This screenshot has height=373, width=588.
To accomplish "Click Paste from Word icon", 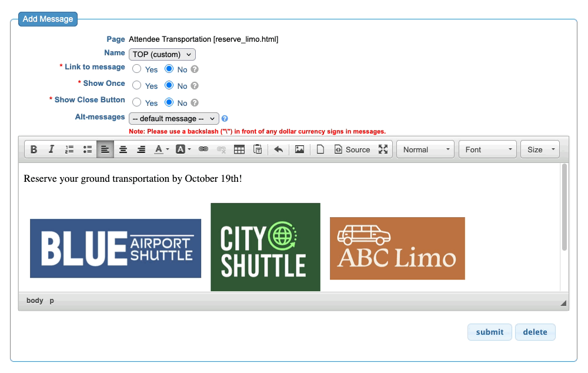I will 258,149.
